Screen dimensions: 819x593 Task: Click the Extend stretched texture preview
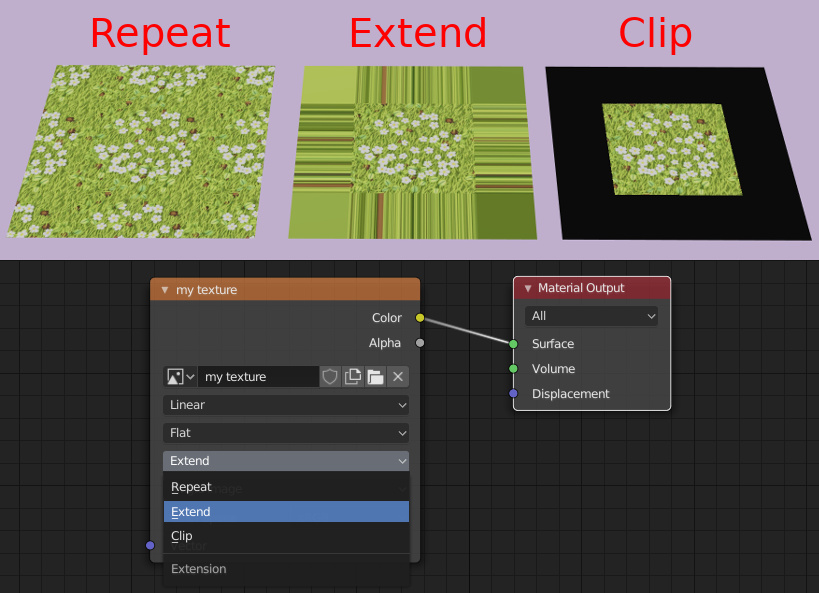(413, 153)
